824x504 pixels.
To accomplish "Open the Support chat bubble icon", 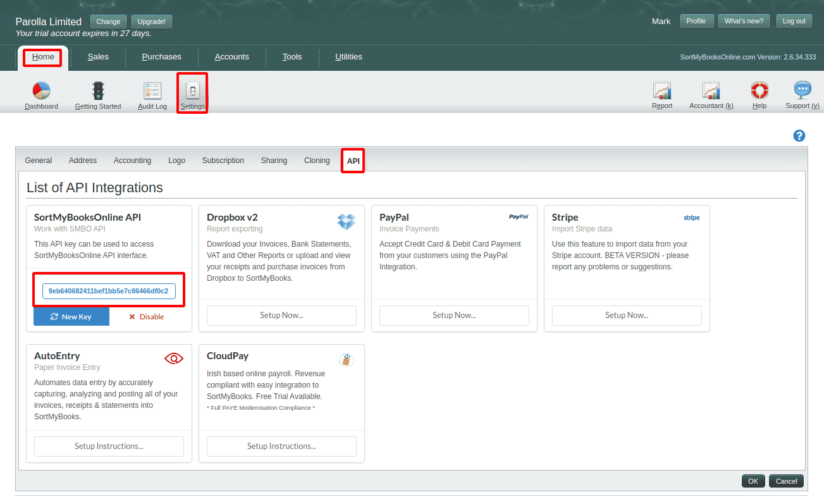I will pyautogui.click(x=802, y=91).
